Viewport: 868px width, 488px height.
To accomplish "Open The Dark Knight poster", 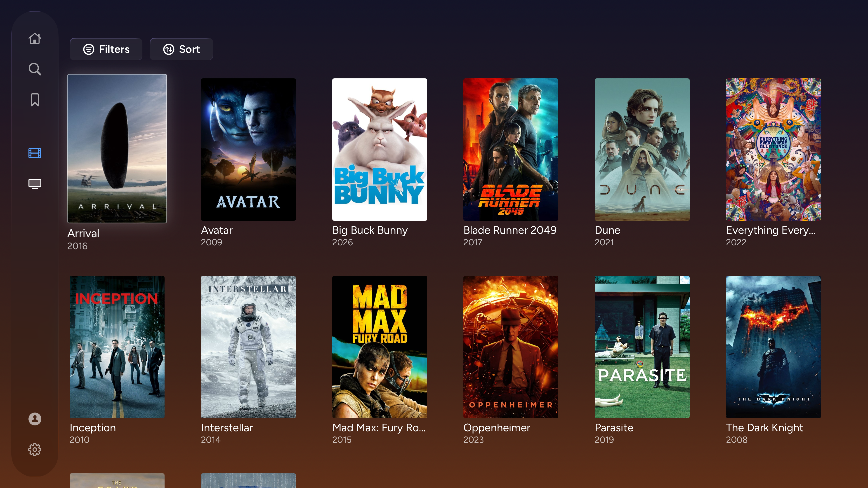I will tap(773, 347).
